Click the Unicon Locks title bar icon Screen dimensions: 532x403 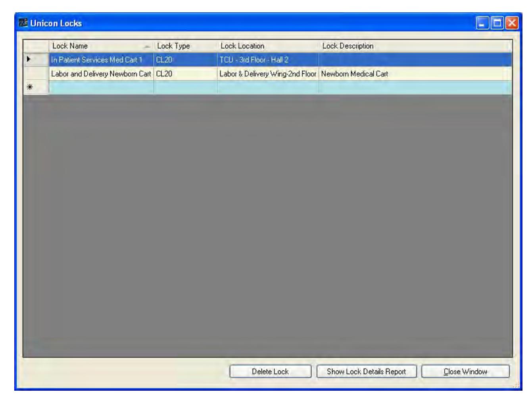[x=23, y=23]
